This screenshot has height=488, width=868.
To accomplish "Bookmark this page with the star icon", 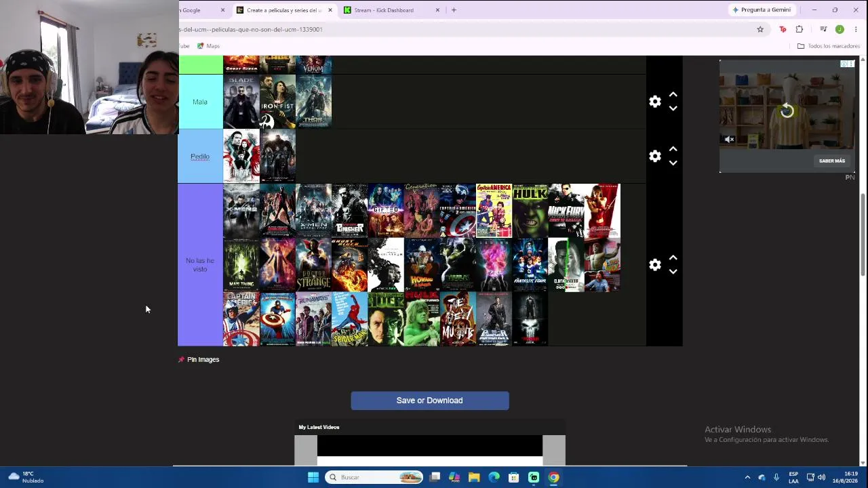I will point(760,29).
